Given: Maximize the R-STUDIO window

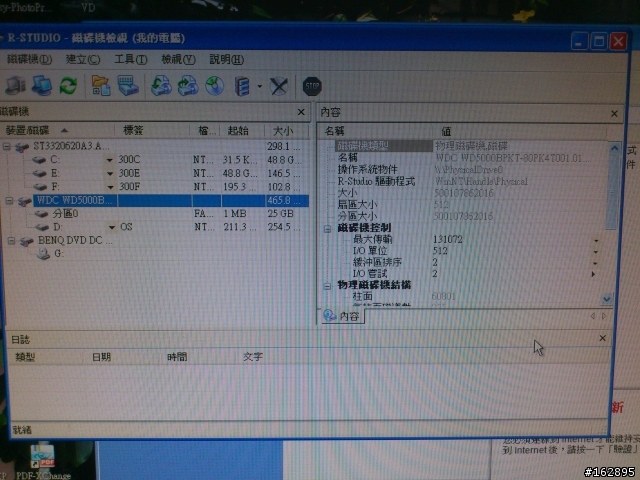Looking at the screenshot, I should pos(599,41).
